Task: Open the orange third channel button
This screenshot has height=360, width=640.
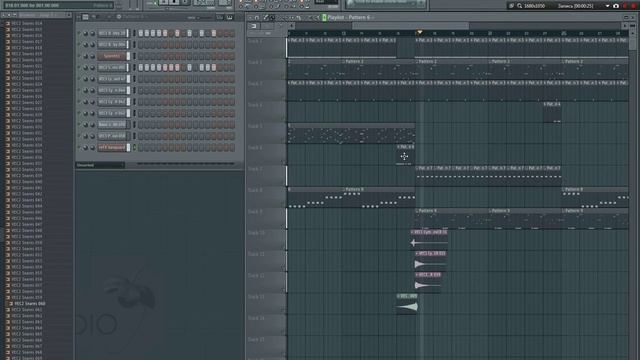Action: coord(111,56)
